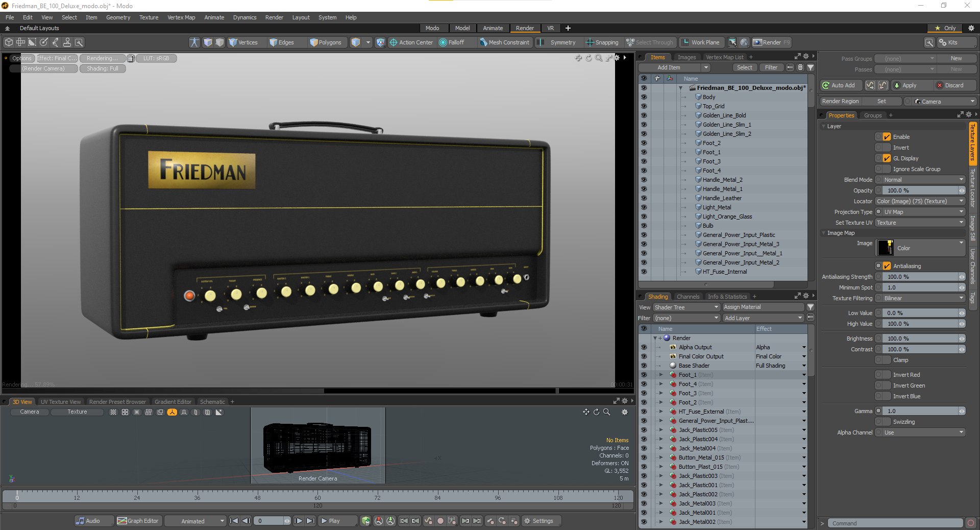This screenshot has height=530, width=980.
Task: Click the cube item icon in the top-left toolbar
Action: point(9,42)
